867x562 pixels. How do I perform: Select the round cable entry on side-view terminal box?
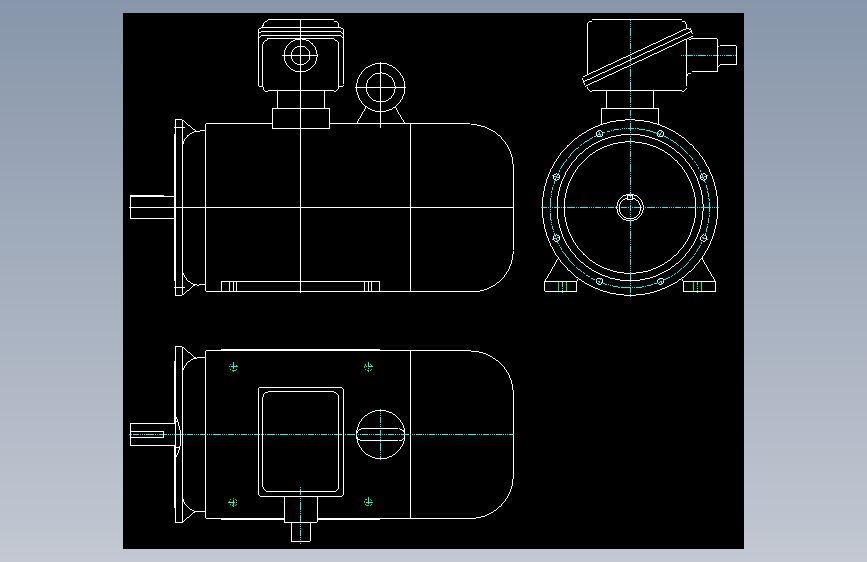point(300,55)
